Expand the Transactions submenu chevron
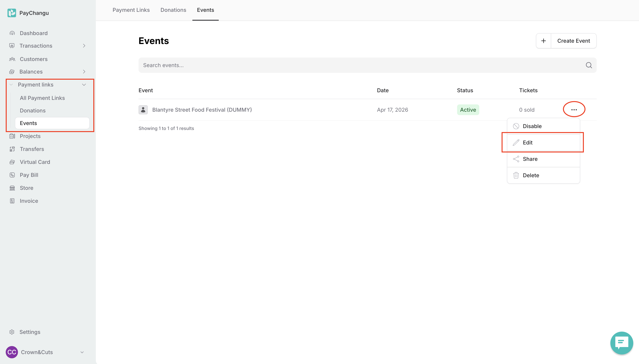This screenshot has height=364, width=639. [x=84, y=46]
